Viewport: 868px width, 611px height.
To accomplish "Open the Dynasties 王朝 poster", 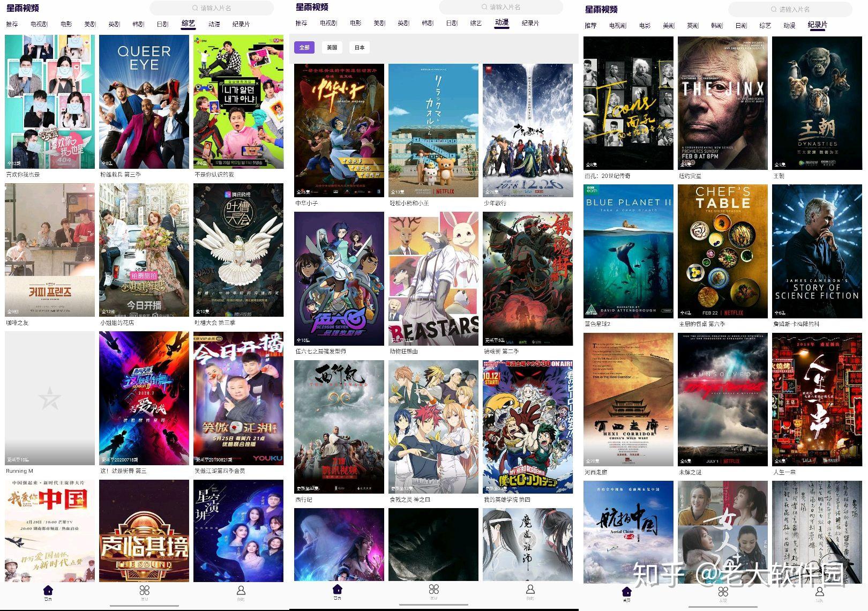I will click(817, 103).
